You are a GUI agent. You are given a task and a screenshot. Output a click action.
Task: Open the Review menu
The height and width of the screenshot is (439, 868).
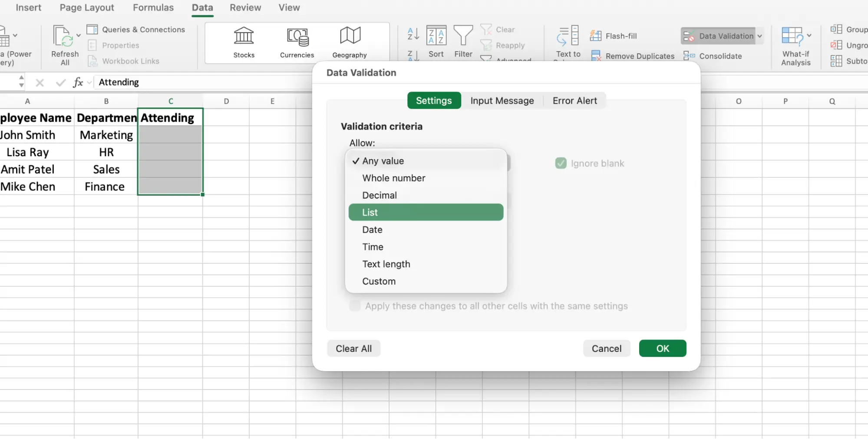click(245, 7)
